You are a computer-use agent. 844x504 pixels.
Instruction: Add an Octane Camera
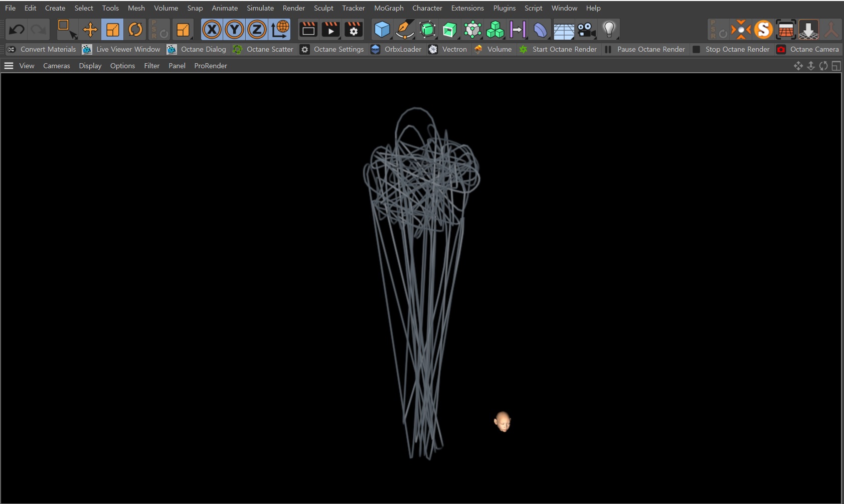point(807,49)
